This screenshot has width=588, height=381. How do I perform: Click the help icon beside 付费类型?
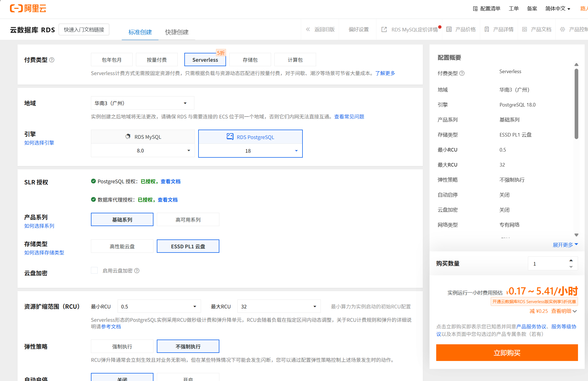tap(52, 60)
